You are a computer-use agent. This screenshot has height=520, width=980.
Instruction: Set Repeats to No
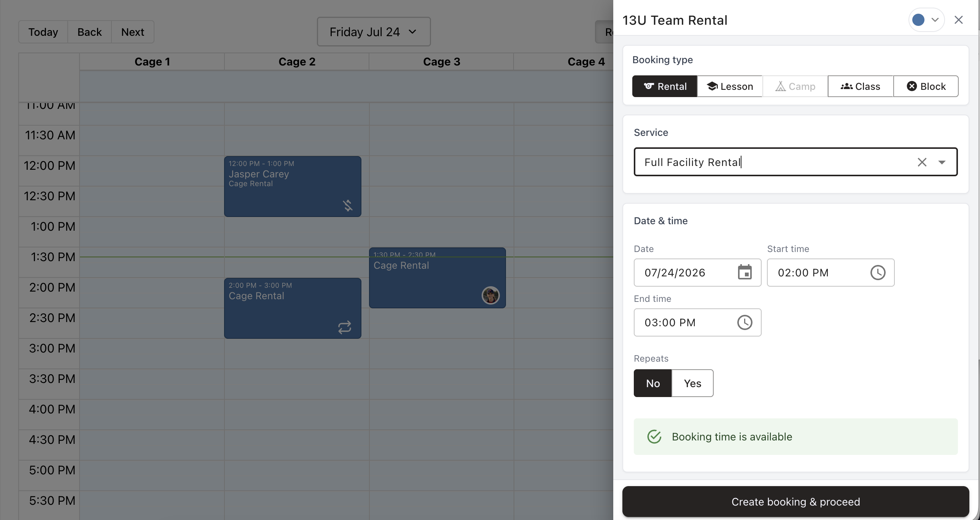tap(653, 383)
